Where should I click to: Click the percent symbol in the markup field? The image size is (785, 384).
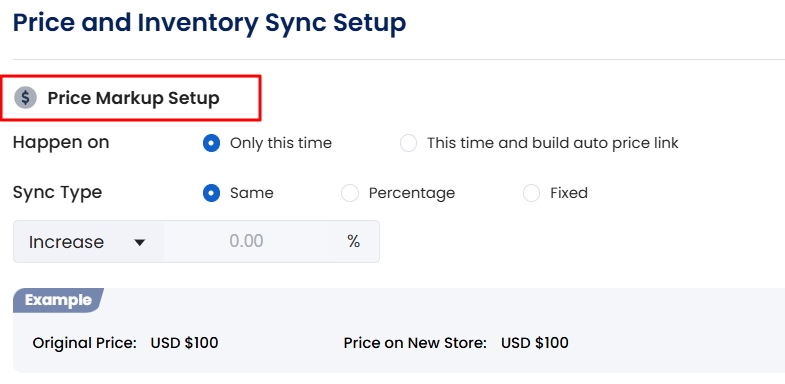(x=353, y=242)
